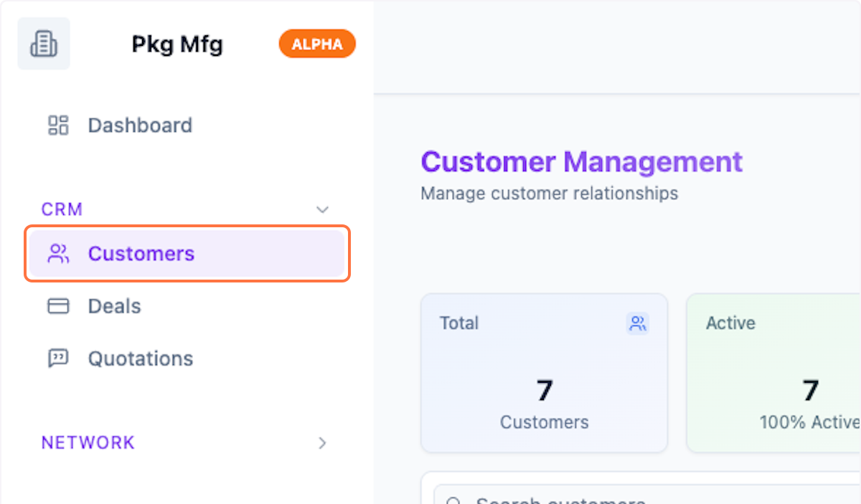Select the Active customers stat card

point(775,373)
